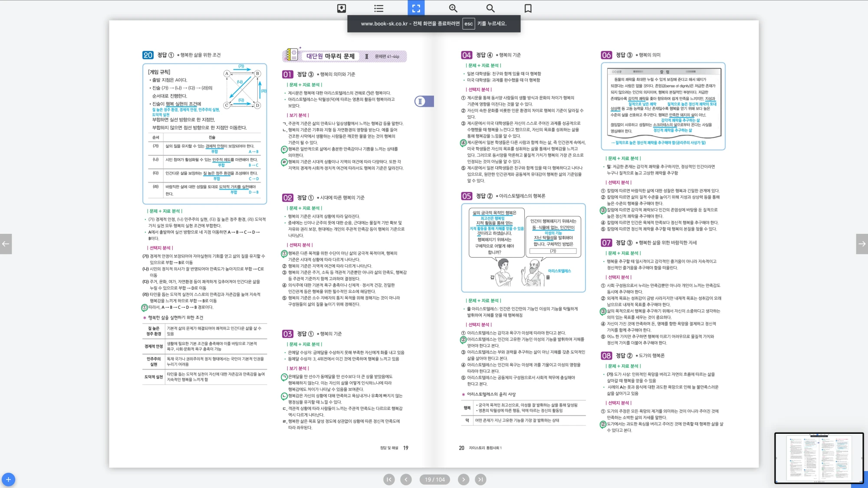Click the left edge page-turn arrow
The image size is (868, 488).
pyautogui.click(x=6, y=244)
